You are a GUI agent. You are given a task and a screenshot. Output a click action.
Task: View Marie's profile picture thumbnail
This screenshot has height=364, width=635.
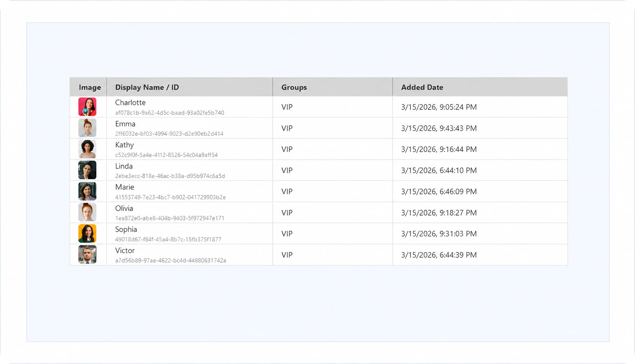tap(87, 191)
